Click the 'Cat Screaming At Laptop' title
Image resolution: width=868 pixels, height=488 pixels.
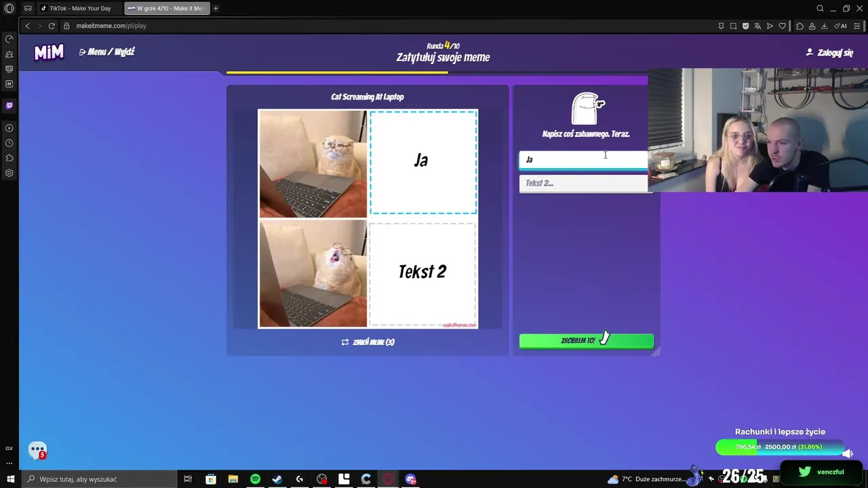[x=368, y=97]
